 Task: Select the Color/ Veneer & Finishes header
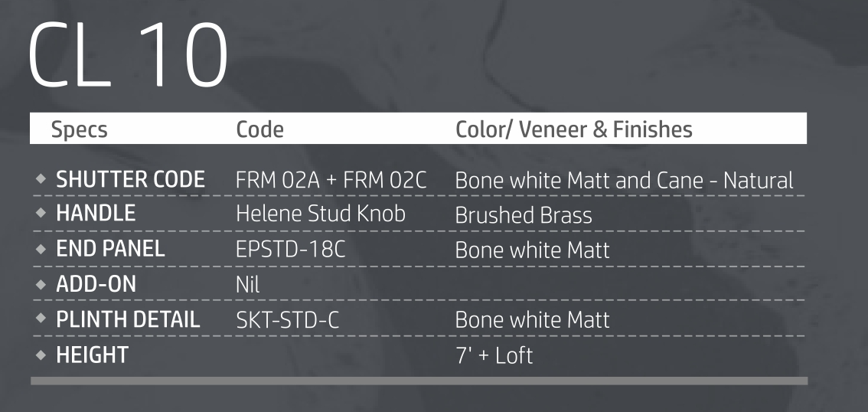tap(573, 129)
